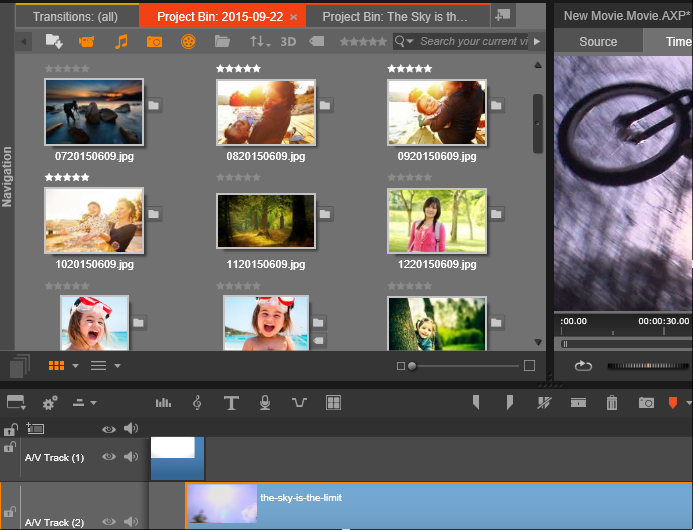Open timeline settings gears
693x530 pixels.
point(50,403)
